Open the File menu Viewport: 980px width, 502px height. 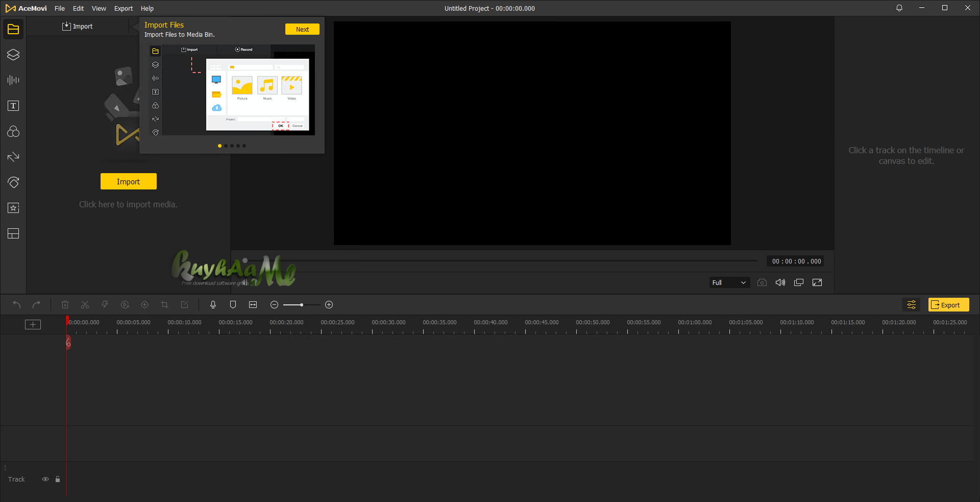tap(60, 8)
